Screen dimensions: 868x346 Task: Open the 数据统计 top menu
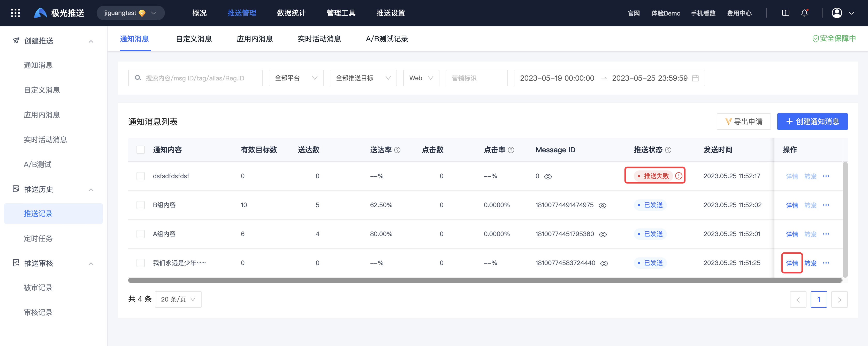click(291, 13)
